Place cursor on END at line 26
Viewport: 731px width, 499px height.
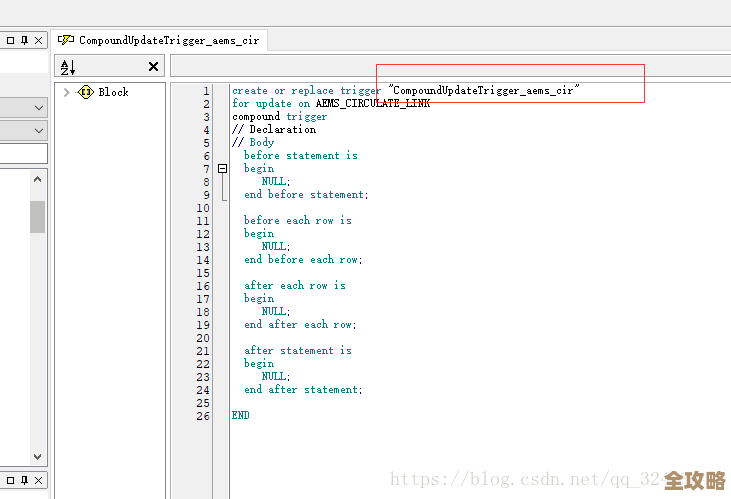coord(240,415)
